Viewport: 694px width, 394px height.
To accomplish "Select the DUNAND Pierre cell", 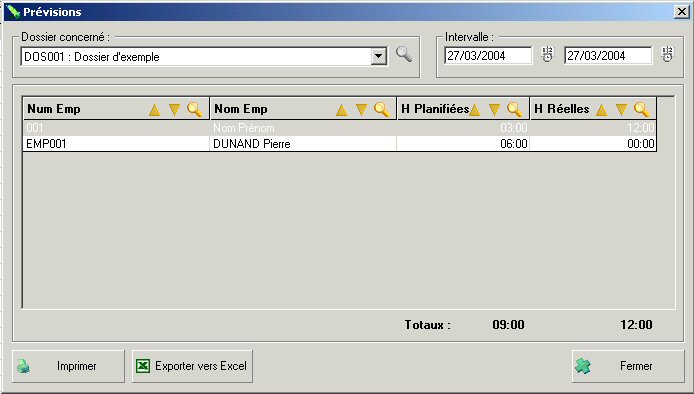I will coord(303,143).
